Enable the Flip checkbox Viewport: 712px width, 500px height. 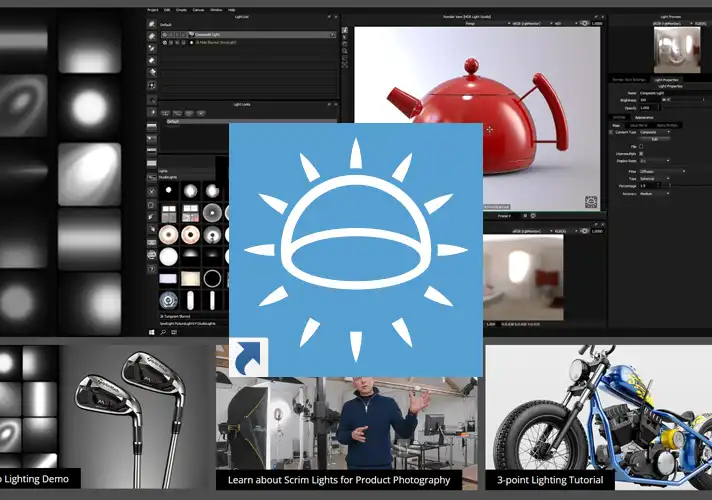(x=641, y=146)
